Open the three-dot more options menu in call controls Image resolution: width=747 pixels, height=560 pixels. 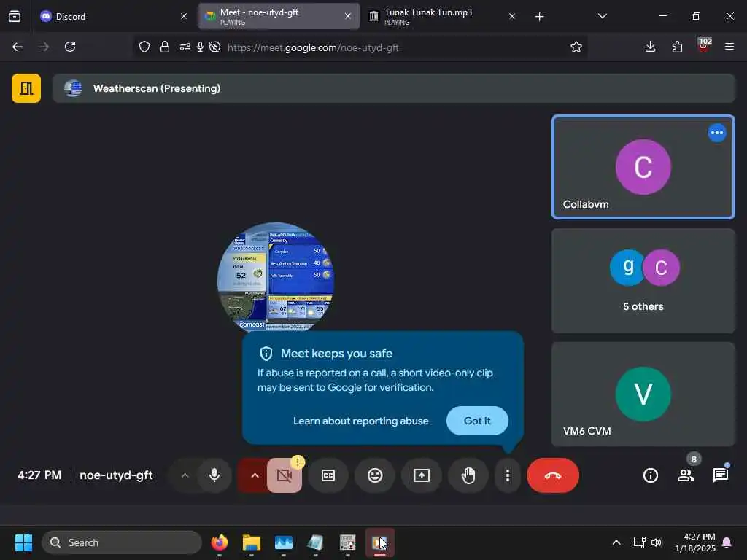[508, 475]
